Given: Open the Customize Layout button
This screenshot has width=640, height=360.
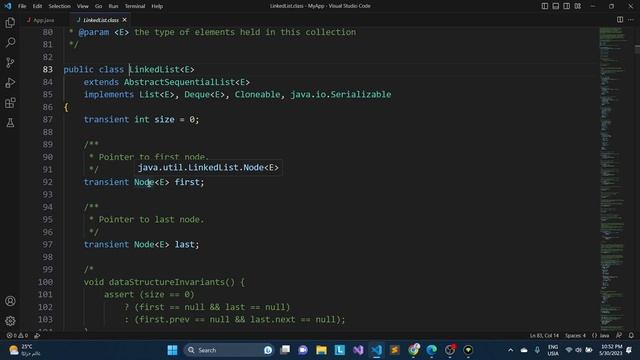Looking at the screenshot, I should click(578, 6).
